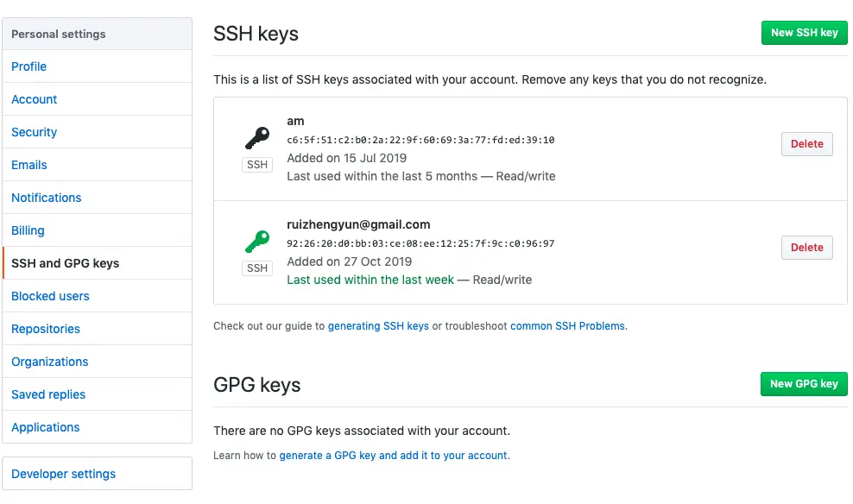Select Emails in the sidebar
Image resolution: width=853 pixels, height=504 pixels.
(29, 165)
